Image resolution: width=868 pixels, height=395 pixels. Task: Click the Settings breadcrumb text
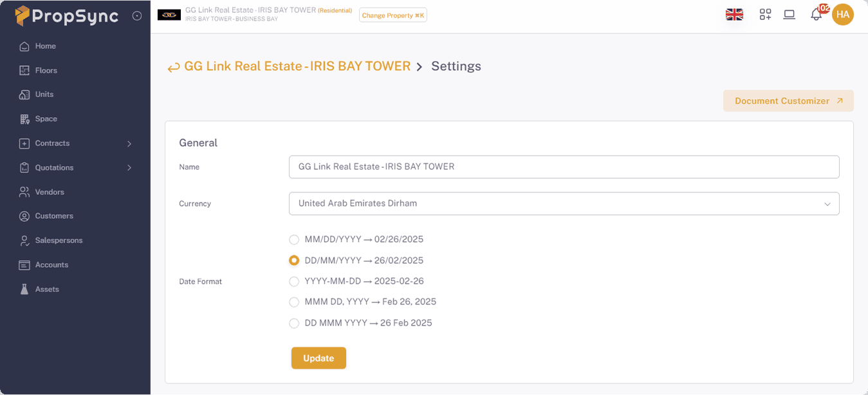coord(456,66)
